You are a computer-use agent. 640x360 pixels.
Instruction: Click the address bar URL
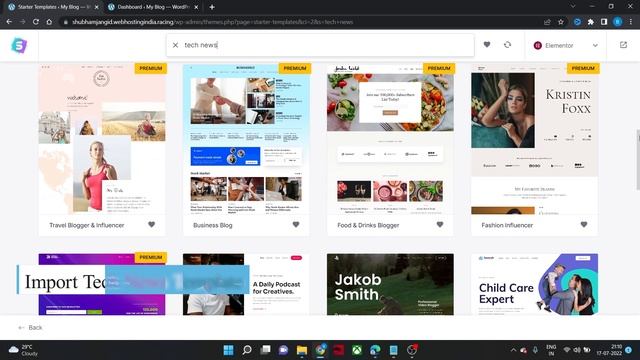tap(212, 22)
